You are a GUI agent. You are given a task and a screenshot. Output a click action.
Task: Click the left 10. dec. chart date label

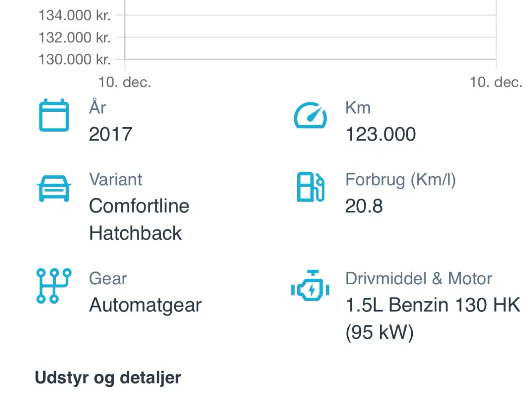click(124, 82)
